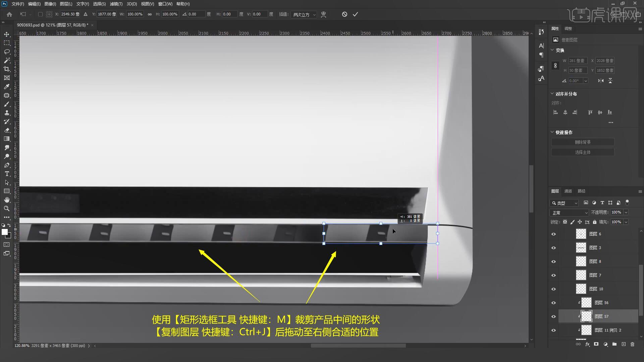Open the interpolation 两次立方 dropdown
This screenshot has width=644, height=362.
[x=304, y=14]
